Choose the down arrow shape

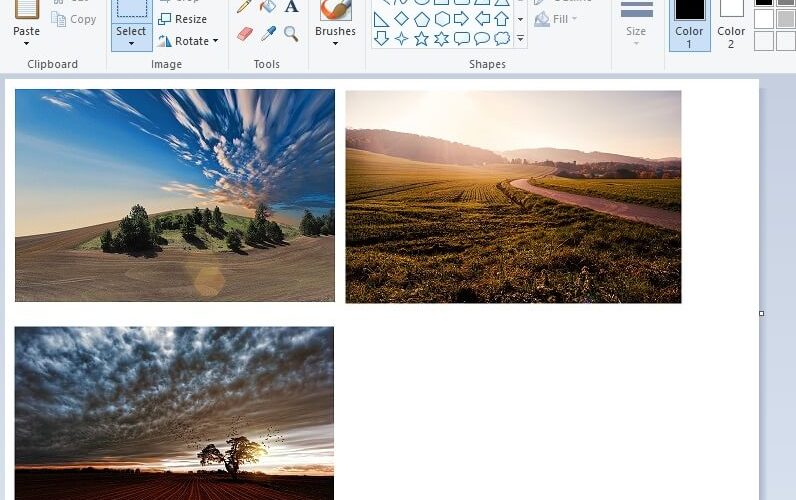381,39
